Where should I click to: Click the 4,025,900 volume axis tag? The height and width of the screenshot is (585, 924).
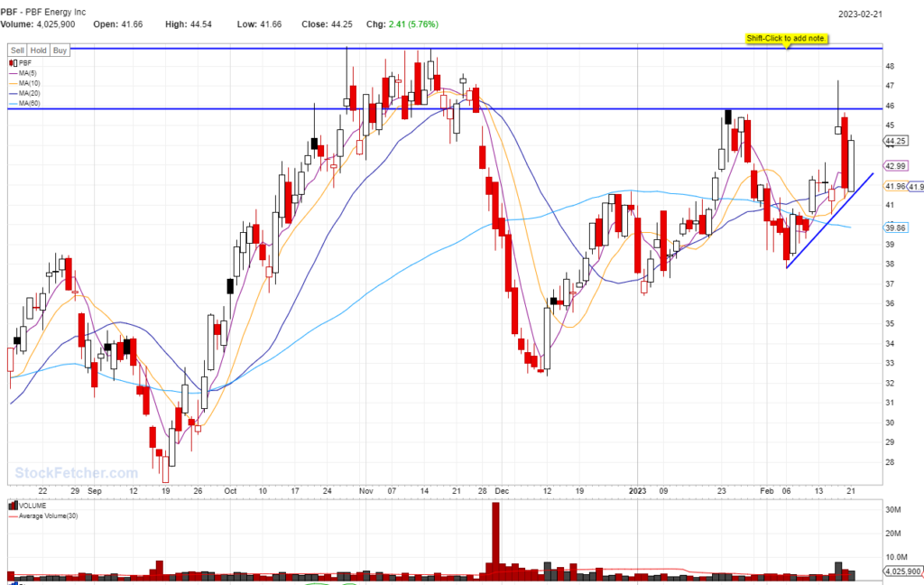coord(902,571)
